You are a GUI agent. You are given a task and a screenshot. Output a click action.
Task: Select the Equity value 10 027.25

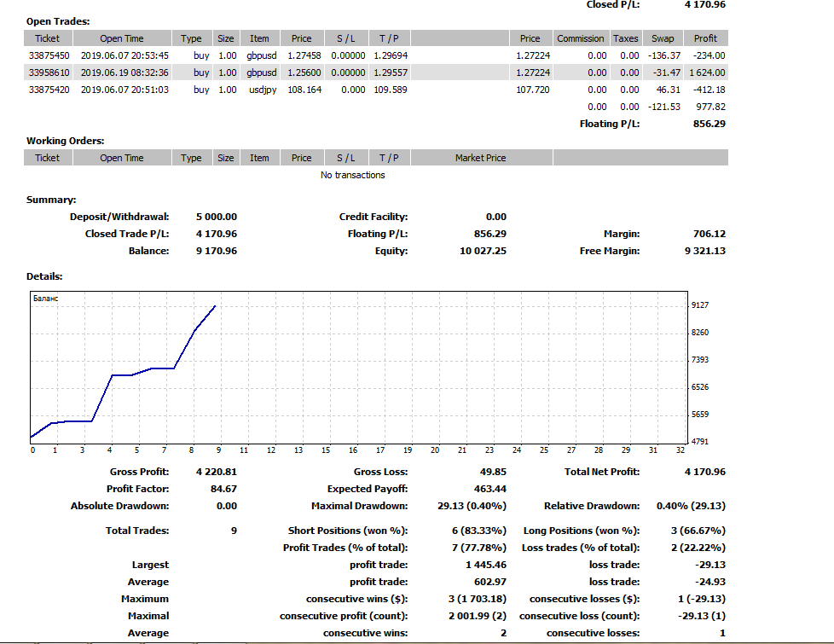(x=485, y=251)
